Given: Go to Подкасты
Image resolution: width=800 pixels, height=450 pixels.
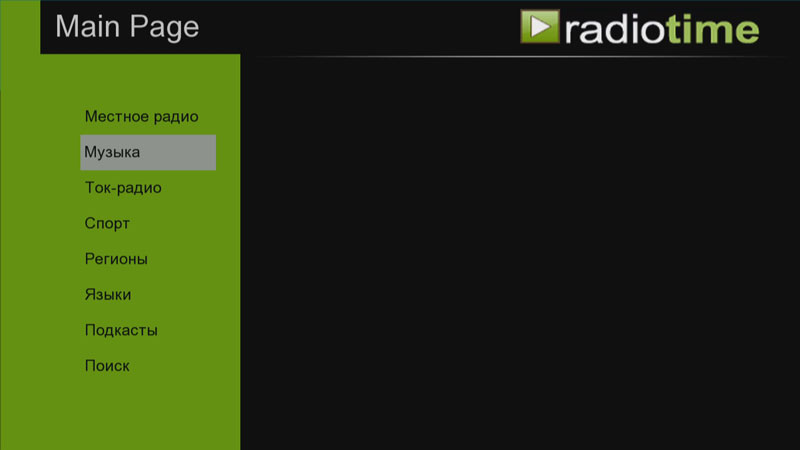Looking at the screenshot, I should (x=121, y=331).
